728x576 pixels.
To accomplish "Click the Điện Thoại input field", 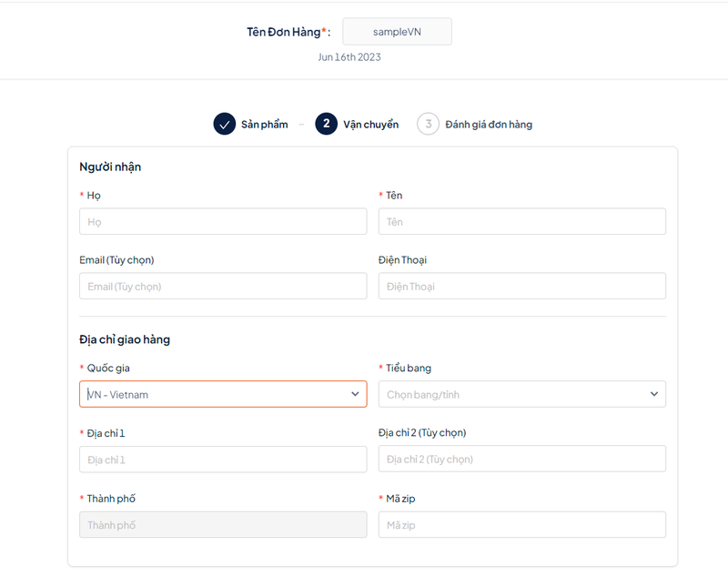I will [521, 286].
